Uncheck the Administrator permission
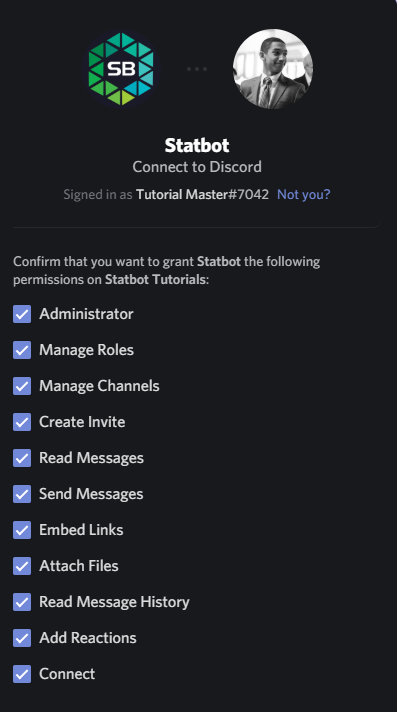Screen dimensions: 397x712 (x=22, y=314)
